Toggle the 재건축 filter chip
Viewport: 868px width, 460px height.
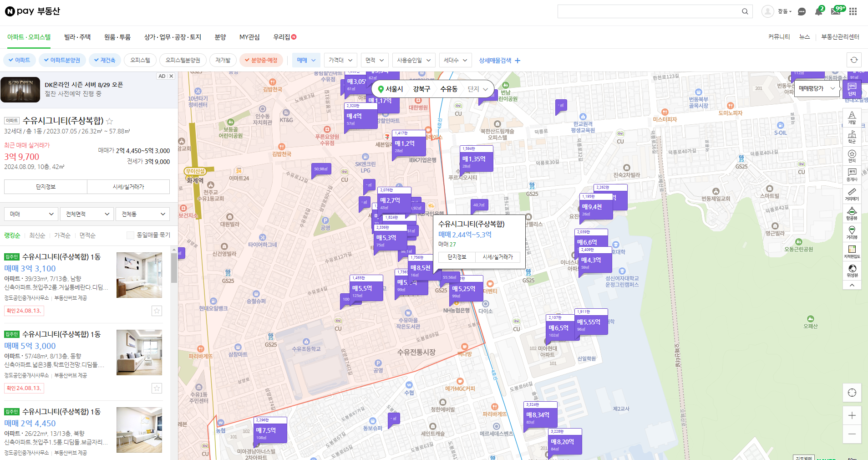(105, 60)
